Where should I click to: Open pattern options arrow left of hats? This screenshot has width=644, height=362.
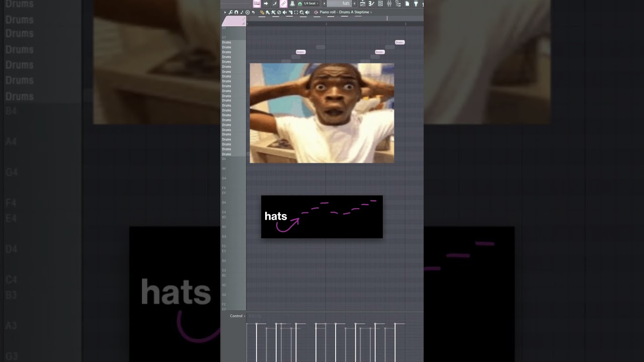tap(324, 4)
